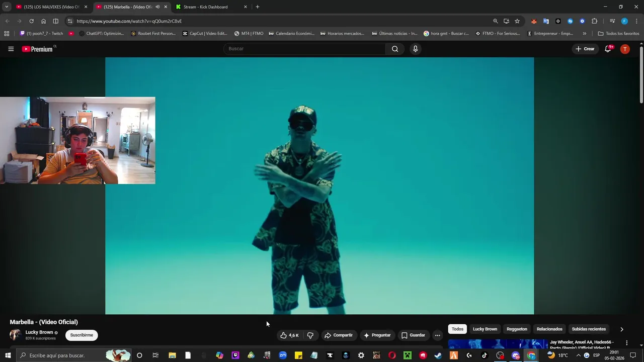
Task: Select the Lucky Brown filter chip
Action: [x=485, y=329]
